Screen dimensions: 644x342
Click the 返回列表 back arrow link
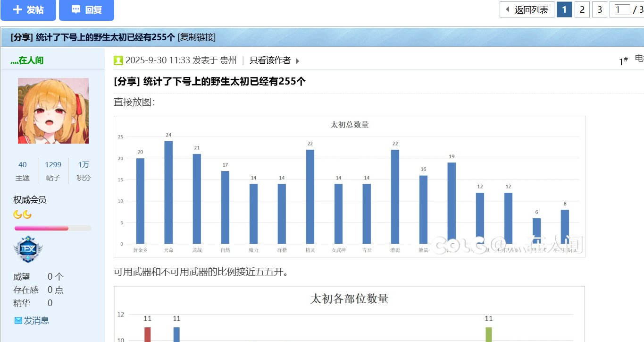pyautogui.click(x=527, y=9)
